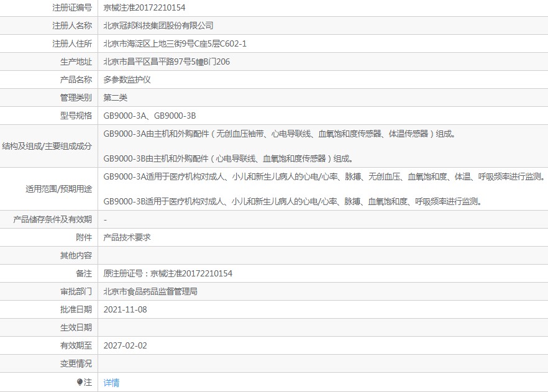Image resolution: width=548 pixels, height=392 pixels.
Task: Click the 生产地址 label
Action: [x=76, y=62]
